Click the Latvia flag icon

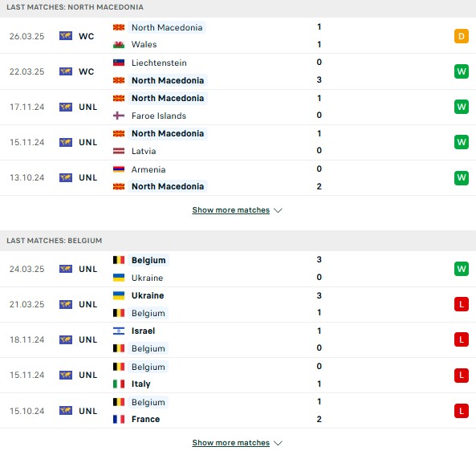[x=119, y=151]
